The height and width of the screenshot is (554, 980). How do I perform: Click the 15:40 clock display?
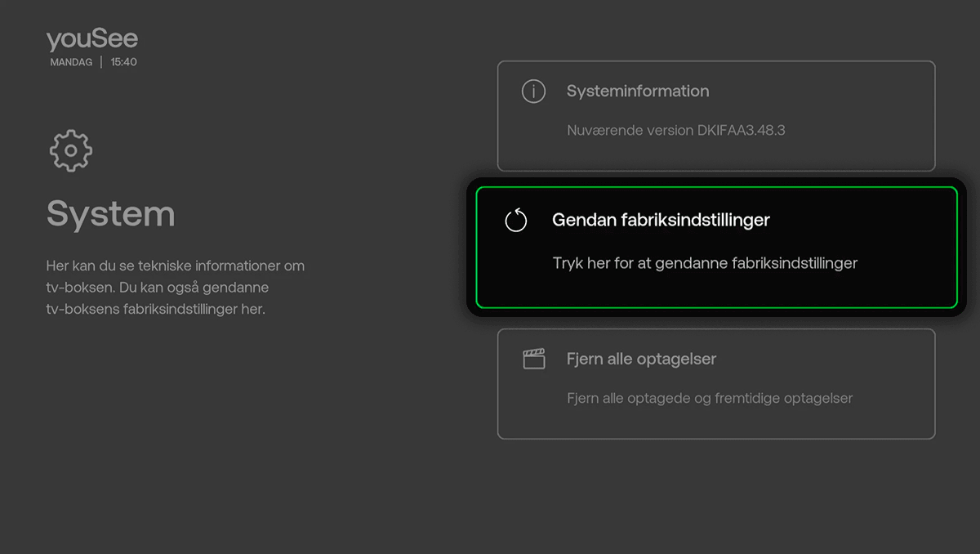[x=123, y=62]
